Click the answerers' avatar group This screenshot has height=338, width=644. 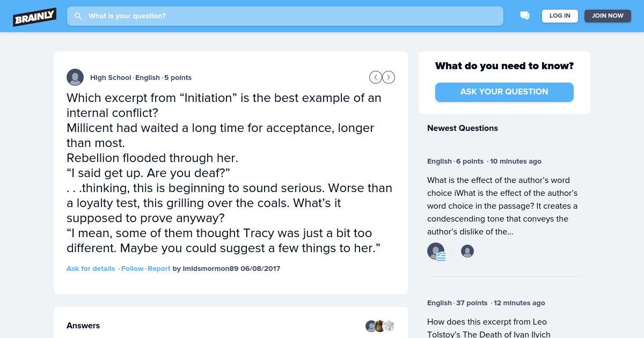380,326
